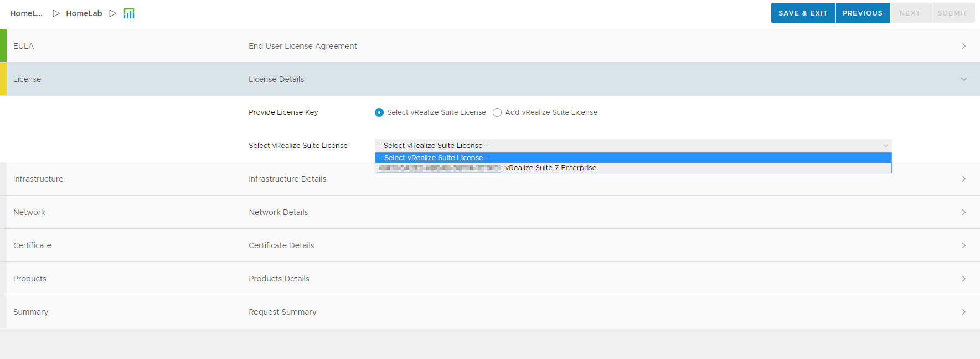Viewport: 980px width, 359px height.
Task: Expand the EULA section chevron
Action: click(x=963, y=46)
